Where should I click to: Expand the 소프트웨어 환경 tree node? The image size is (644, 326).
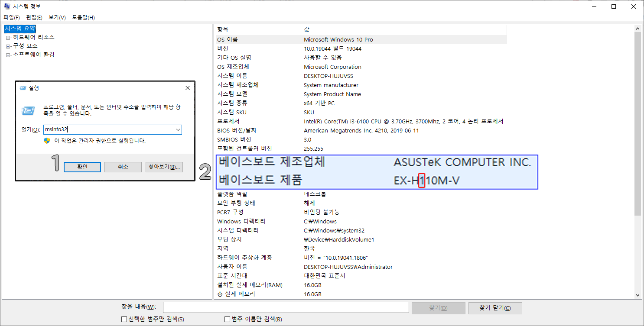click(x=8, y=55)
